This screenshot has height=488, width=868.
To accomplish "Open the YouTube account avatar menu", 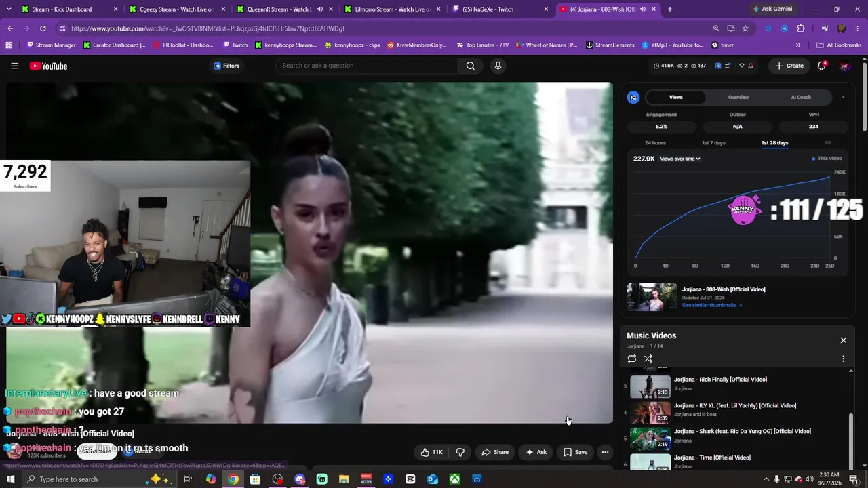I will tap(844, 66).
